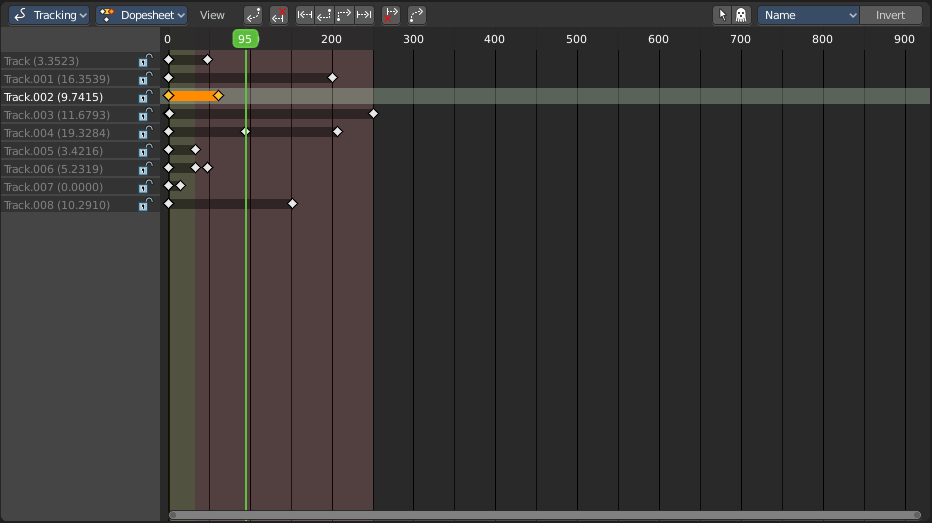Image resolution: width=932 pixels, height=523 pixels.
Task: Toggle lock on the Track.007 row
Action: tap(146, 187)
